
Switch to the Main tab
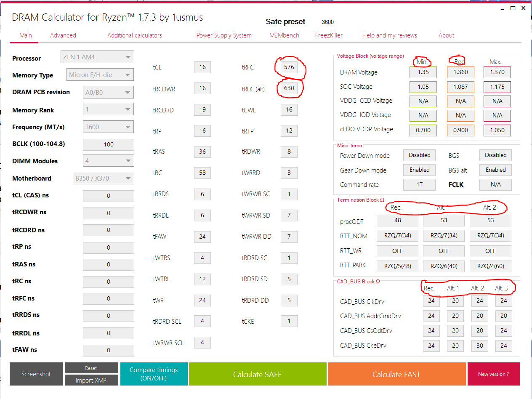tap(26, 35)
